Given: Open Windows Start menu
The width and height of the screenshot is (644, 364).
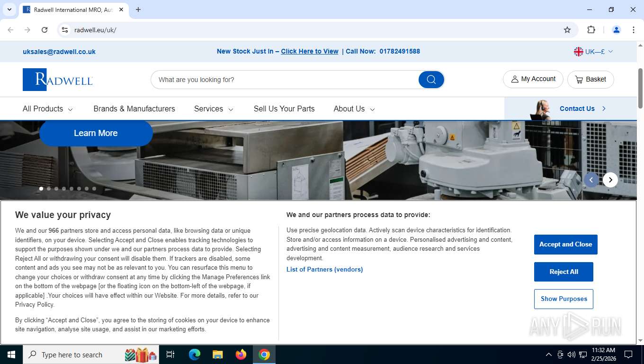Looking at the screenshot, I should [11, 355].
